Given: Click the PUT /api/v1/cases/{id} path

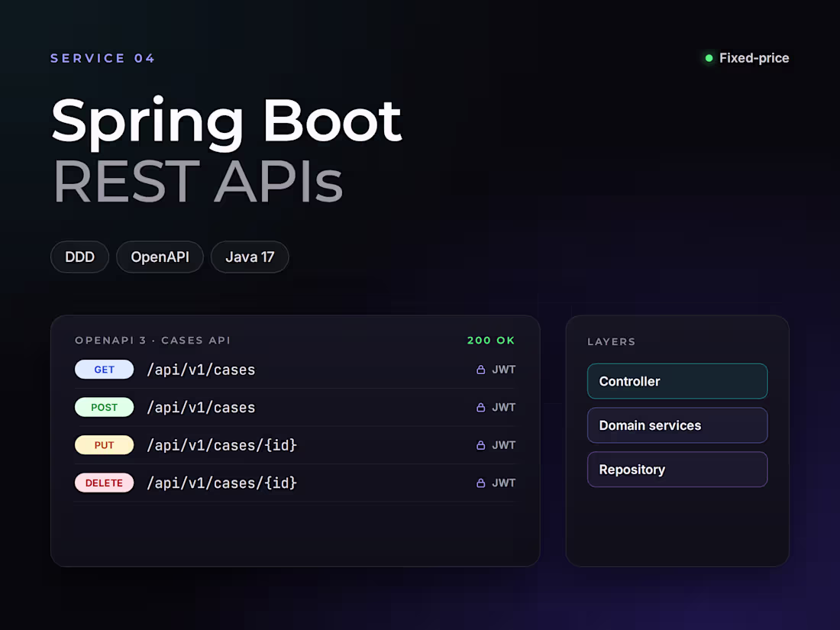Looking at the screenshot, I should click(221, 445).
